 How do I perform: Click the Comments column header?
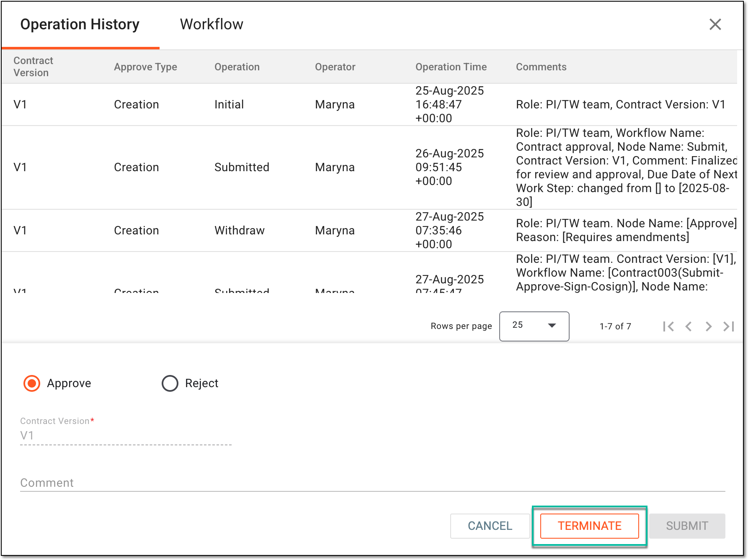pos(541,67)
